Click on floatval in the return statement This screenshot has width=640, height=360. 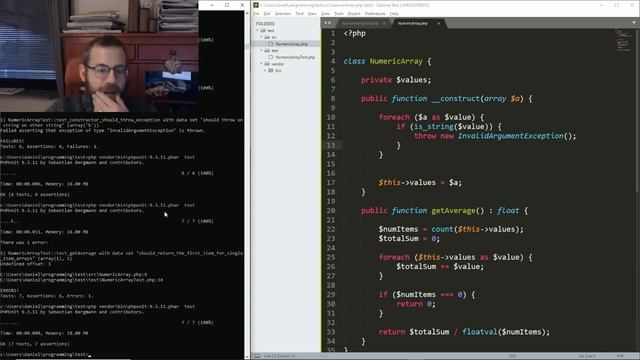tap(480, 332)
